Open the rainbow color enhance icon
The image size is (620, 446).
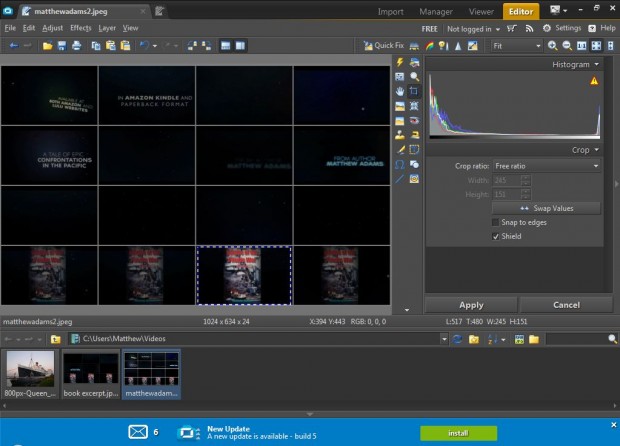(429, 46)
